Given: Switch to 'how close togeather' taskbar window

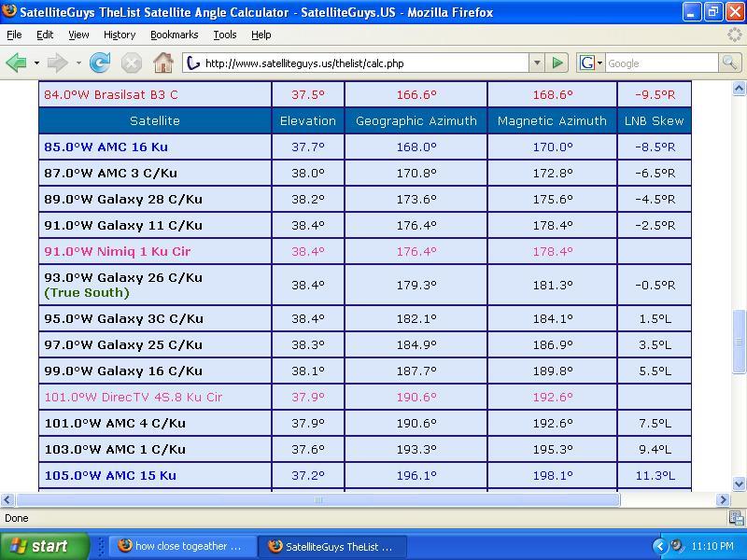Looking at the screenshot, I should point(183,546).
